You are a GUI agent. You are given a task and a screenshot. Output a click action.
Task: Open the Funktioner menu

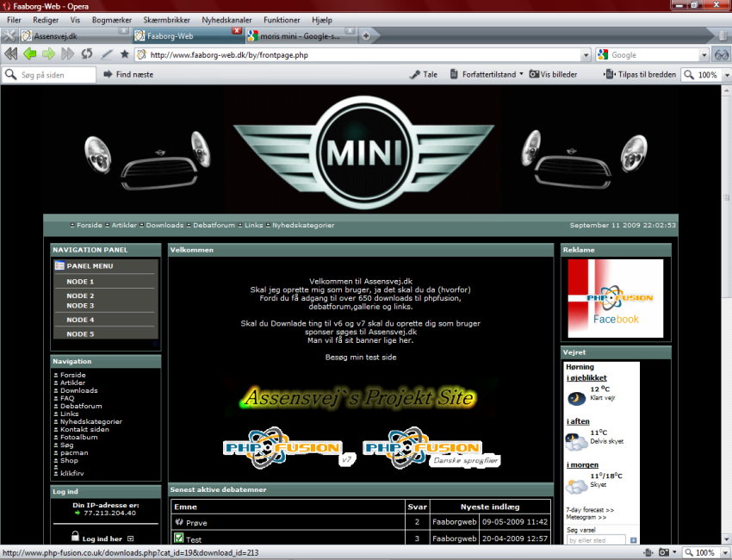point(282,20)
